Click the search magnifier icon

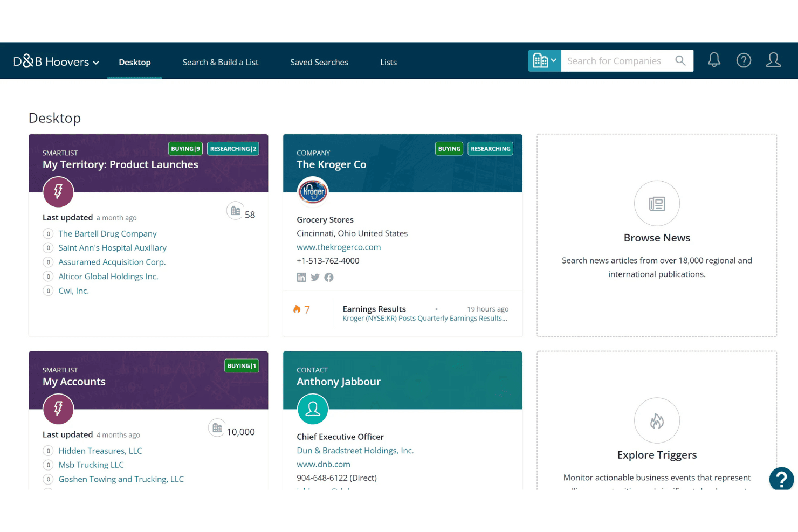coord(680,61)
